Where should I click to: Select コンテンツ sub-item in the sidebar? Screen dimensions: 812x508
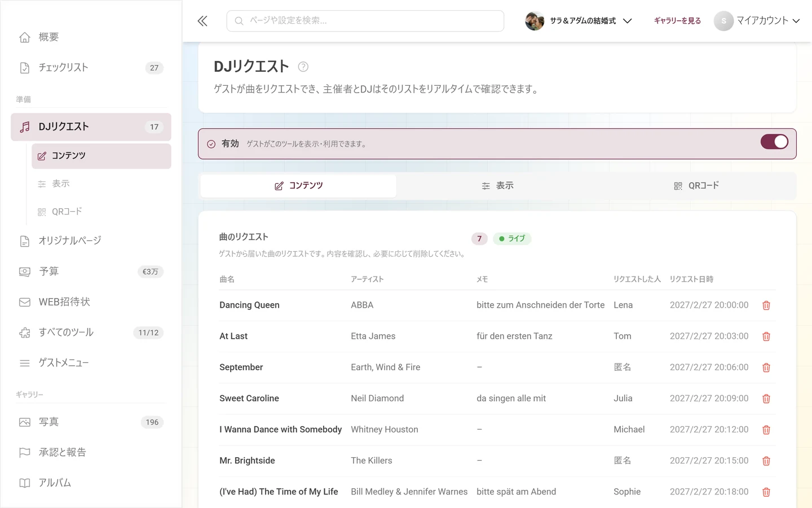101,156
